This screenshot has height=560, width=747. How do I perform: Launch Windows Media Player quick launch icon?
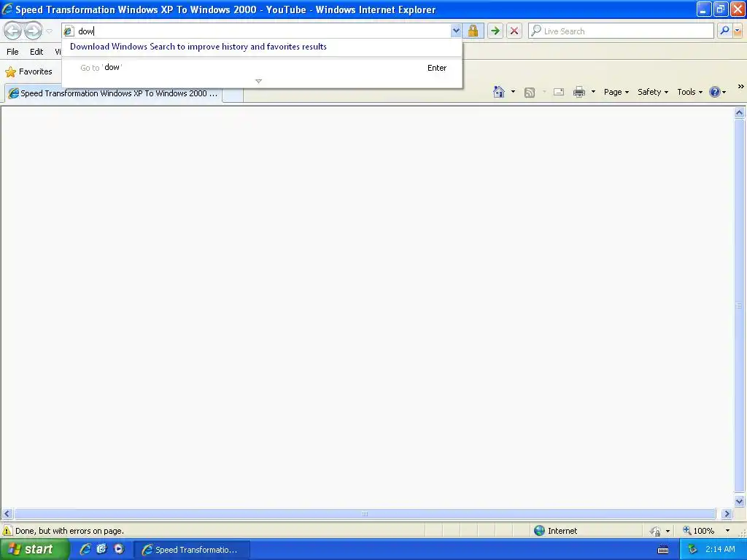119,549
